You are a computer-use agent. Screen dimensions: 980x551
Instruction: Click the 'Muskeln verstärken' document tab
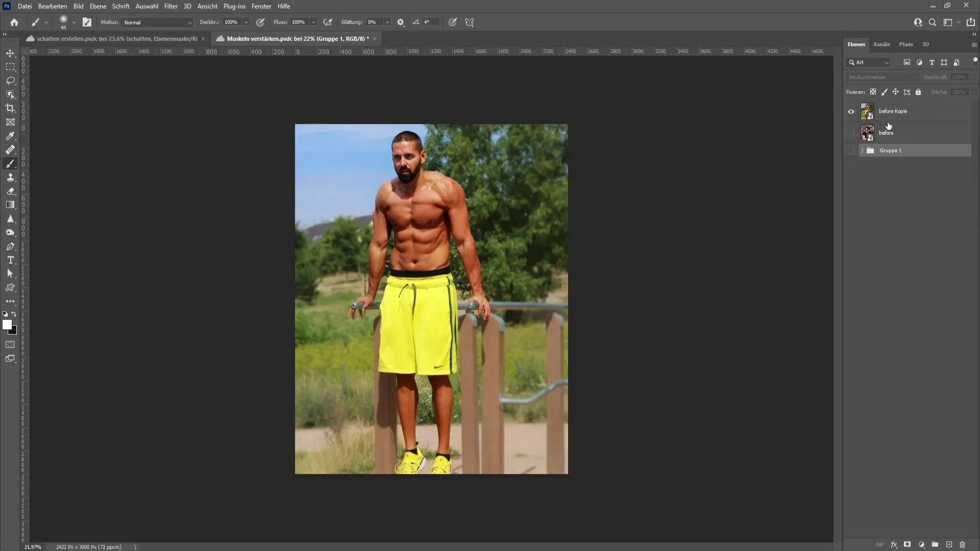coord(296,38)
